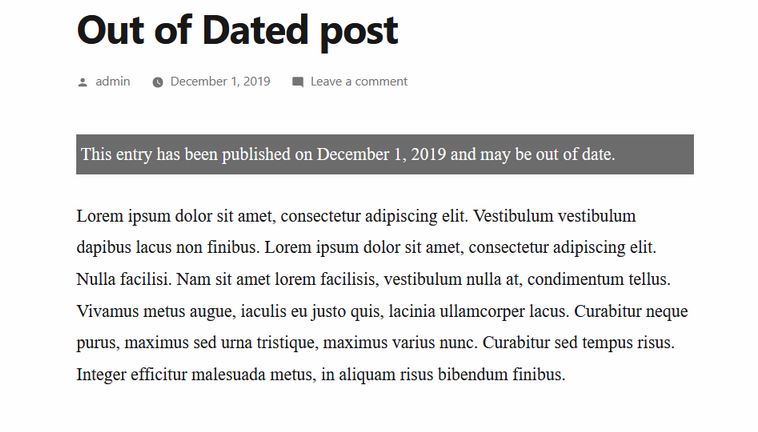This screenshot has width=758, height=432.
Task: Click December 1, 2019 inside the gray notice
Action: click(381, 154)
